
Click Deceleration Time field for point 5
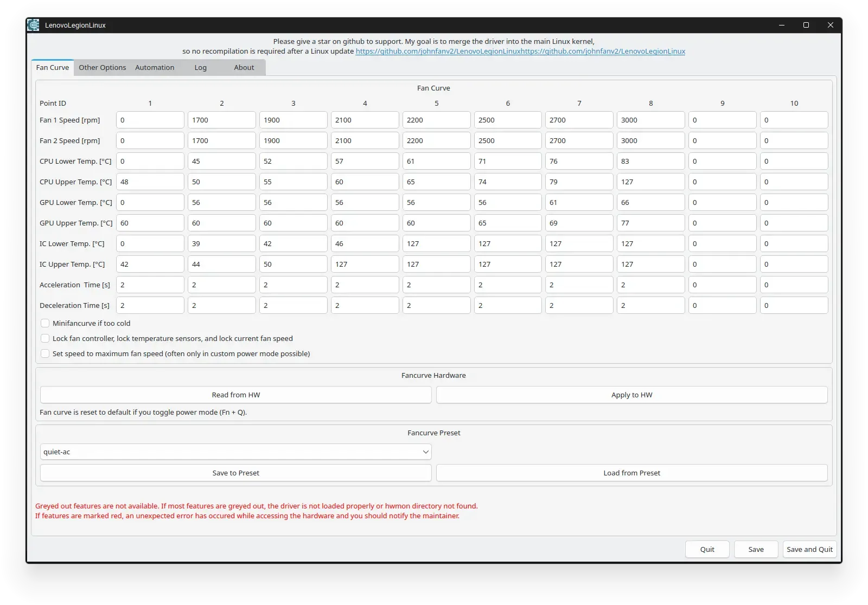coord(437,305)
